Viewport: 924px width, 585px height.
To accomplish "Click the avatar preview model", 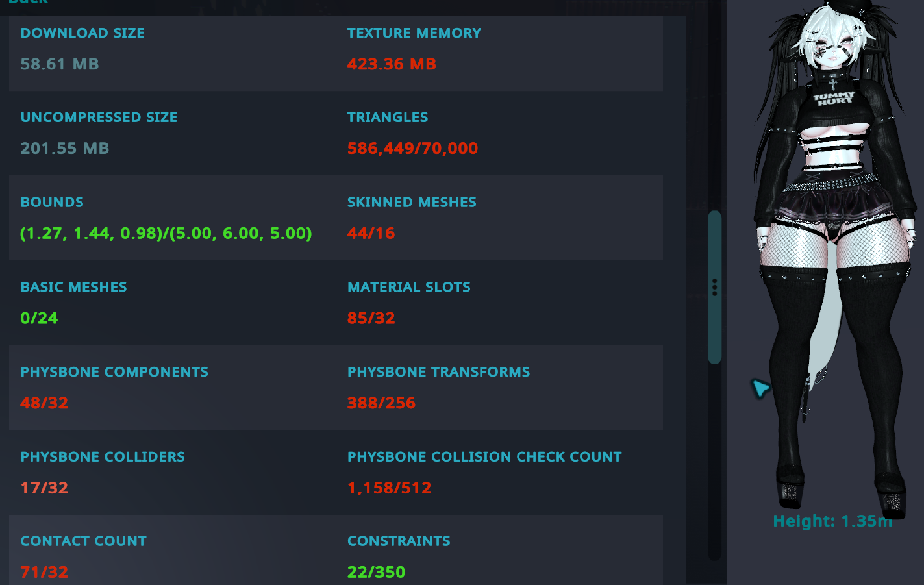I will (834, 260).
